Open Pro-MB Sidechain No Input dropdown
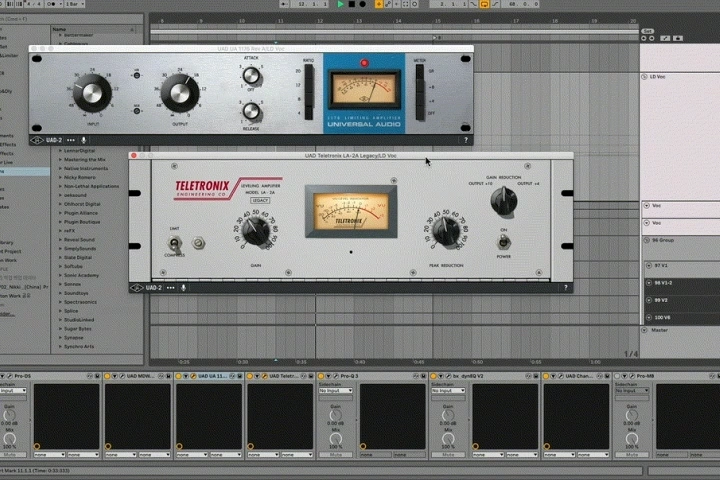This screenshot has width=720, height=480. click(632, 390)
